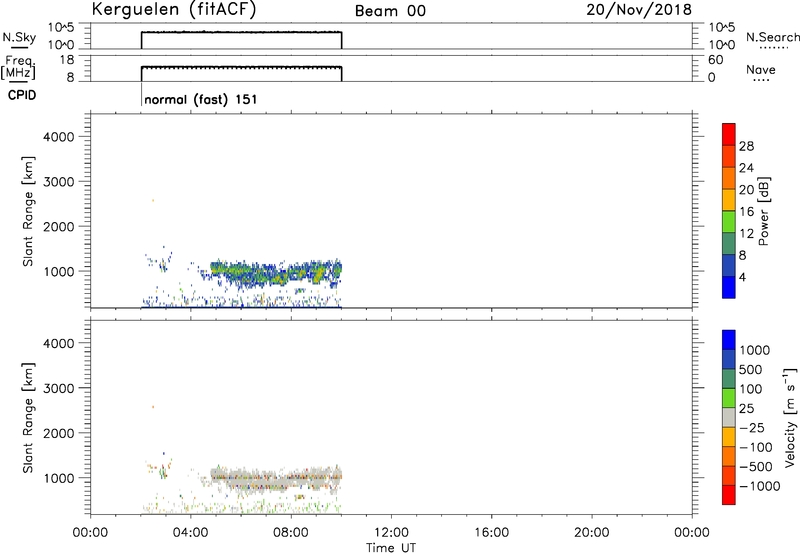Click the Slant Range label of velocity panel
This screenshot has height=554, width=800.
click(28, 418)
